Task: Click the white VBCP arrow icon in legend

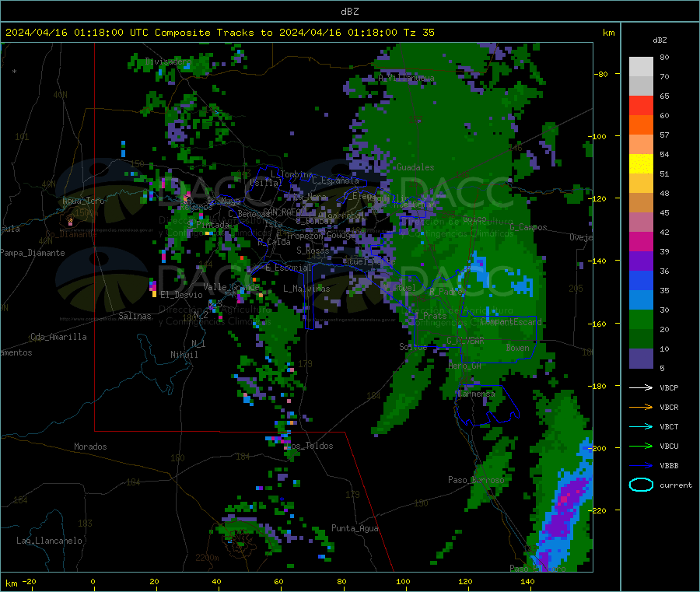Action: [x=641, y=387]
